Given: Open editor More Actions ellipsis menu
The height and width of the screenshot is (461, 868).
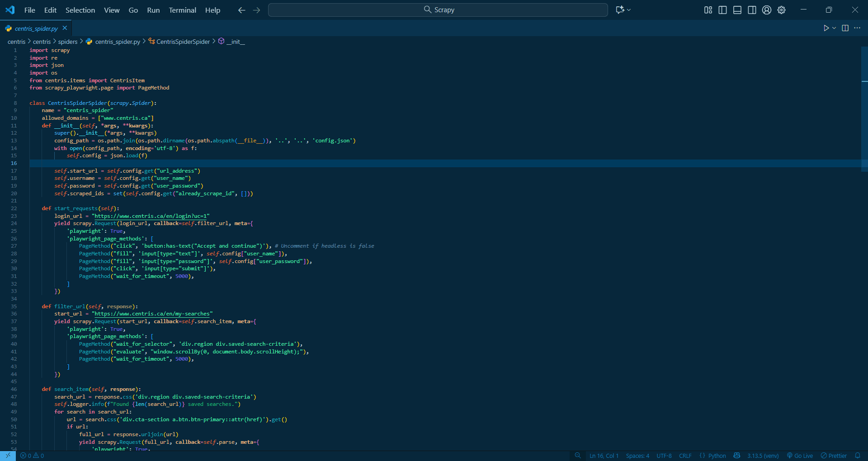Looking at the screenshot, I should (x=857, y=28).
